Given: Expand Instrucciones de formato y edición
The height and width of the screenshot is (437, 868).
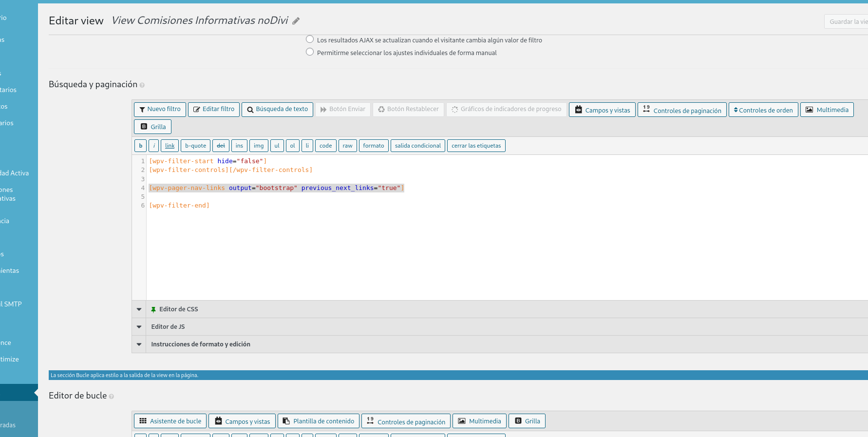Looking at the screenshot, I should click(139, 344).
